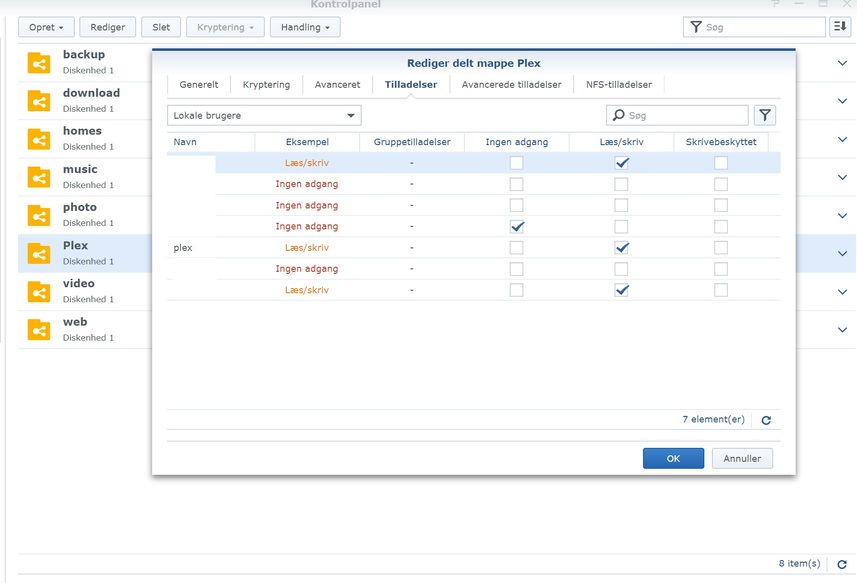
Task: Expand the web folder details chevron
Action: [842, 330]
